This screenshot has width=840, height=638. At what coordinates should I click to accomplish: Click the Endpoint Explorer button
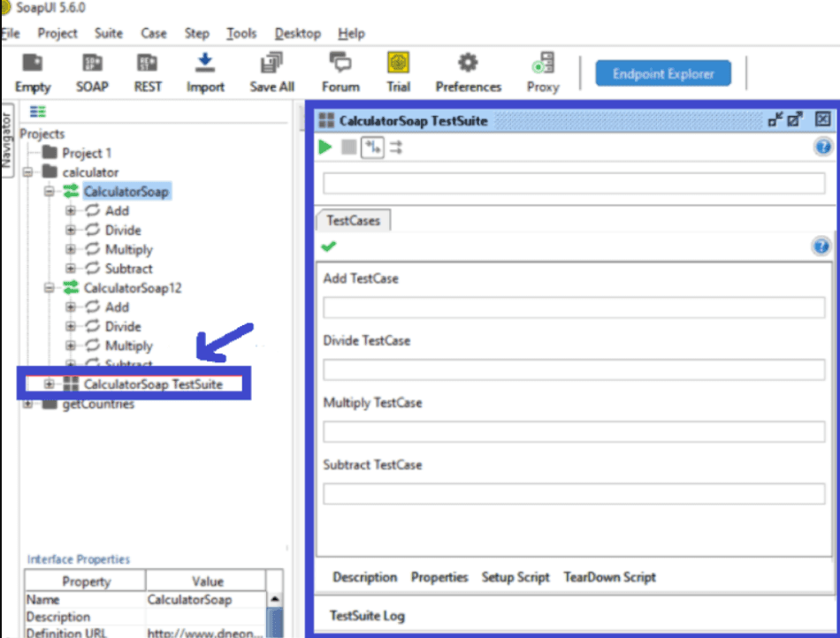pos(663,74)
